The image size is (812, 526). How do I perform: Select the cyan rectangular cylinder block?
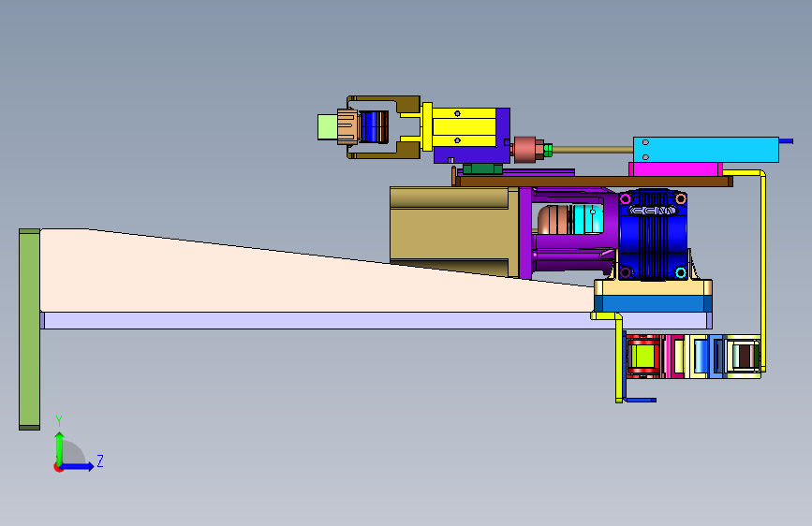click(x=706, y=150)
